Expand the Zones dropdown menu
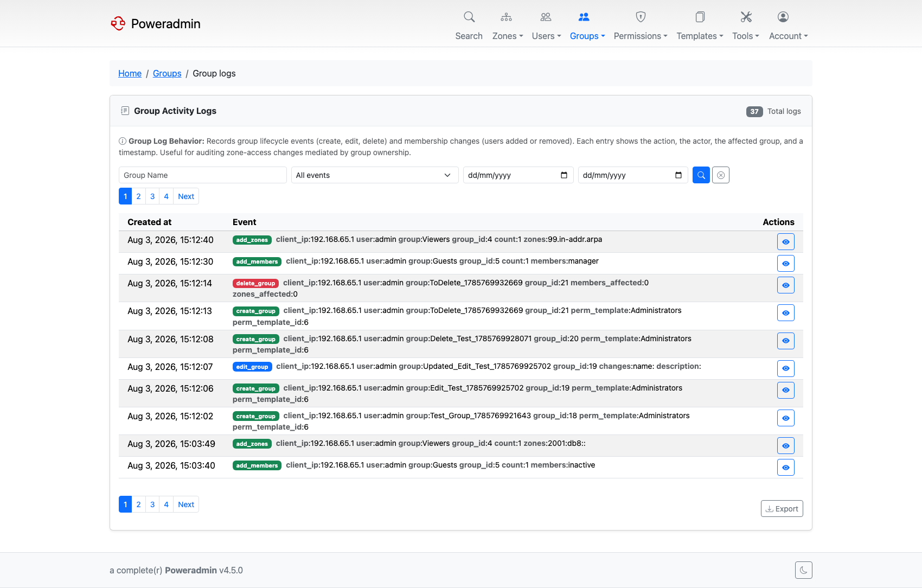This screenshot has height=588, width=922. (x=508, y=36)
